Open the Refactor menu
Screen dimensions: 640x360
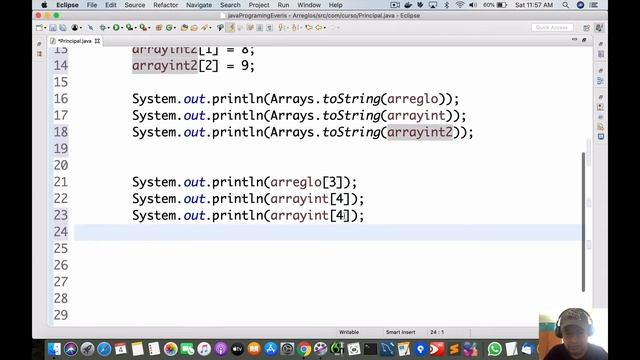[x=165, y=5]
